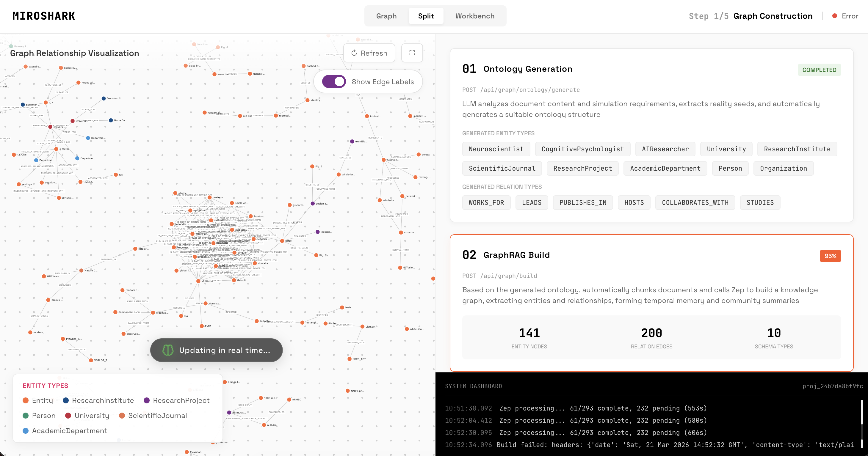Select the Split view tab

tap(426, 16)
